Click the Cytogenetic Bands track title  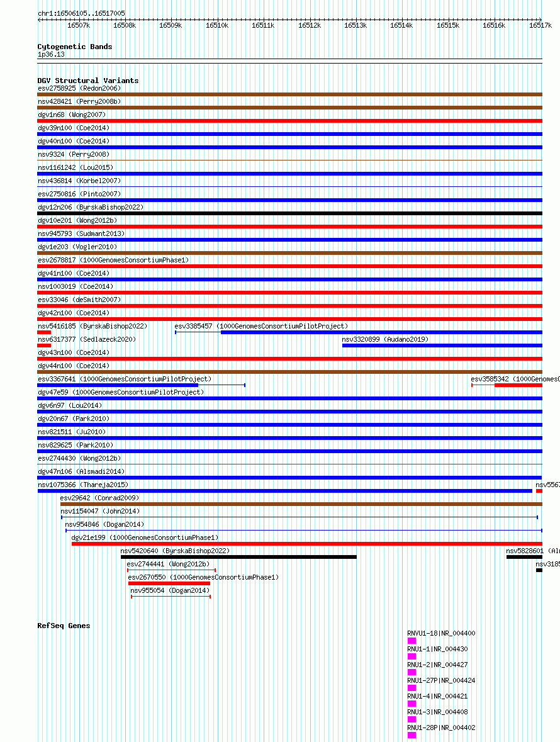[75, 47]
